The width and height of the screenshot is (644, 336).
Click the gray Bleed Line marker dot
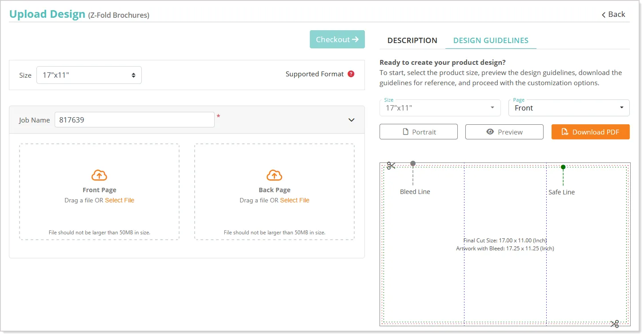point(413,164)
